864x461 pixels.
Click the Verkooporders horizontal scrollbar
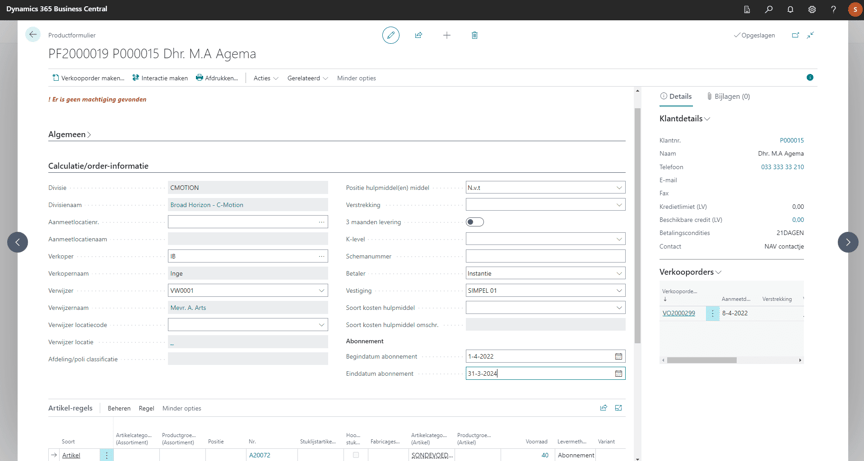(701, 360)
